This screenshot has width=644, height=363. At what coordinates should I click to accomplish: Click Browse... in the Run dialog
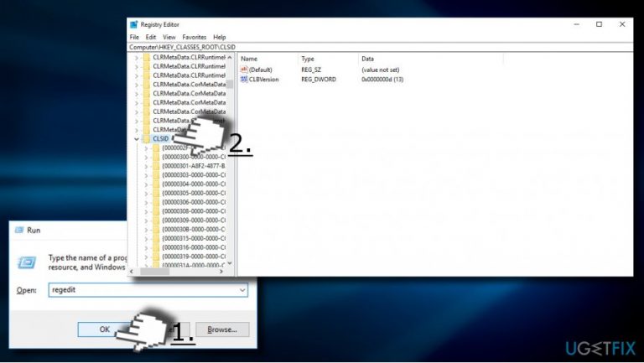(222, 329)
